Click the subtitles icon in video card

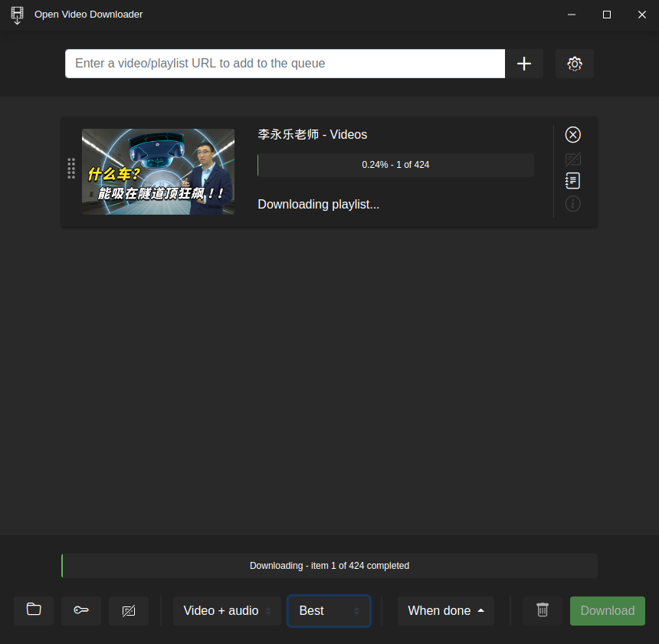pos(573,159)
